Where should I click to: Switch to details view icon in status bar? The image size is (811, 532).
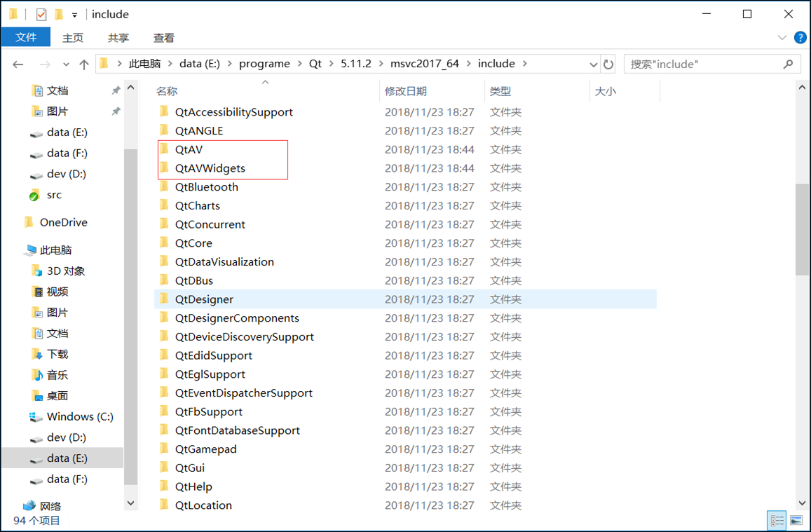(x=777, y=520)
